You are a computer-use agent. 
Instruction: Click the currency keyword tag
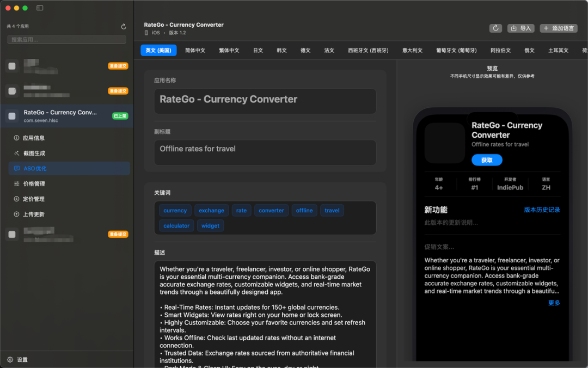(x=175, y=211)
